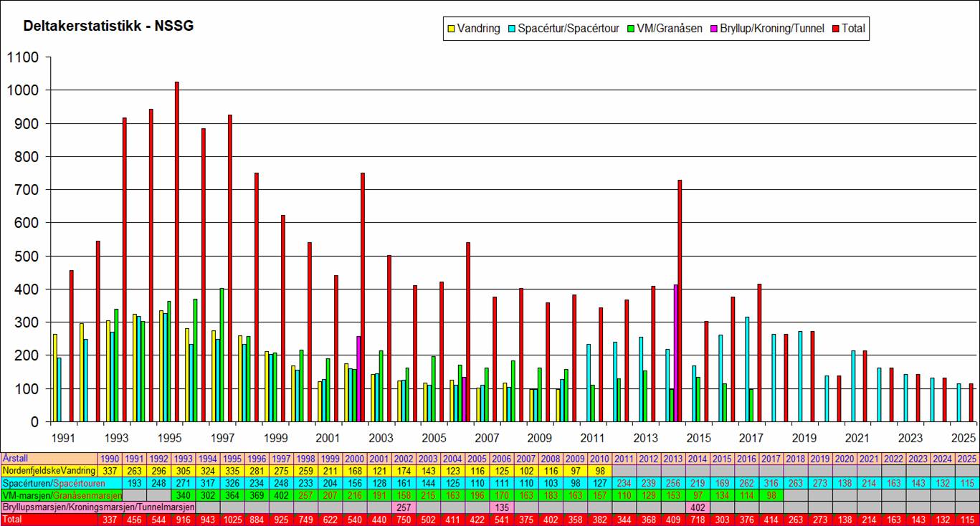
Task: Click the 2014 year header in the table
Action: [x=697, y=458]
